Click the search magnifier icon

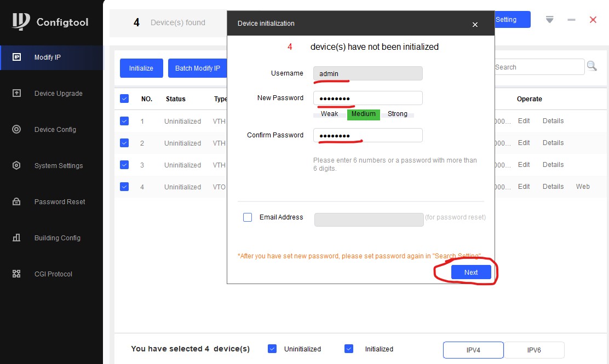click(x=591, y=66)
